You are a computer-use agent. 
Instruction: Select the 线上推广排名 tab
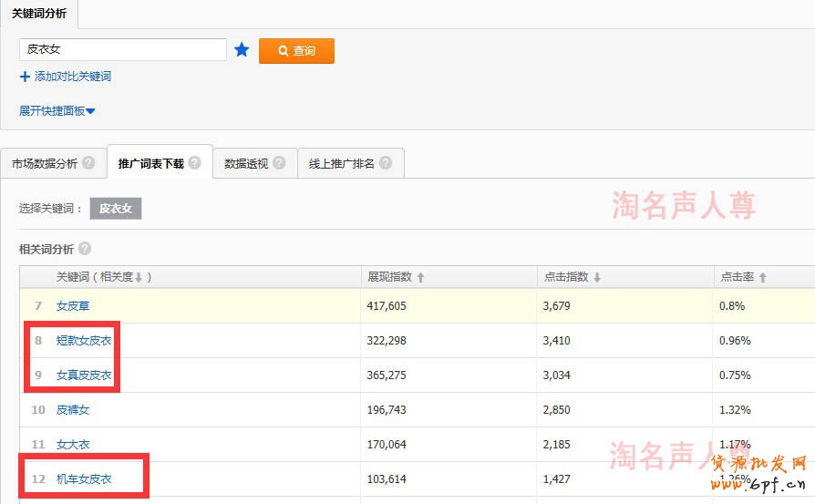(x=341, y=164)
